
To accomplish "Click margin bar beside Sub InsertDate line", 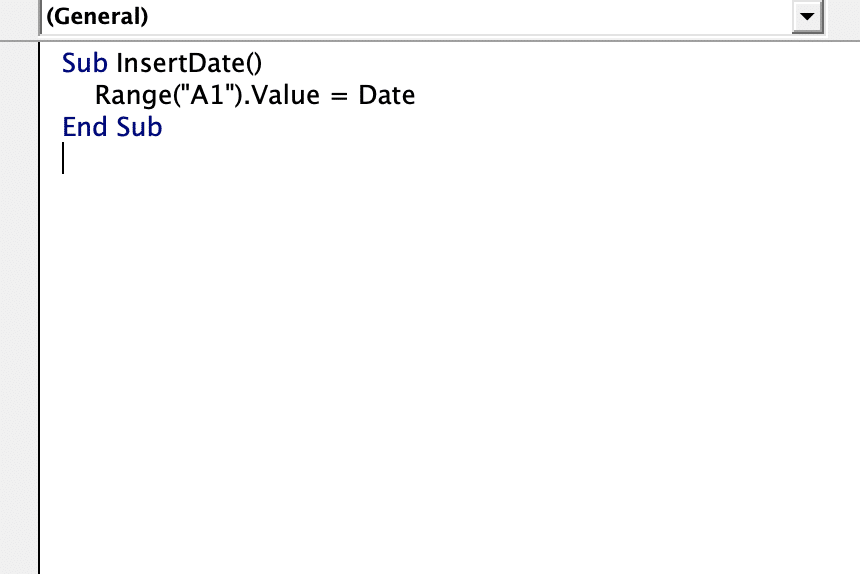I will click(x=19, y=64).
